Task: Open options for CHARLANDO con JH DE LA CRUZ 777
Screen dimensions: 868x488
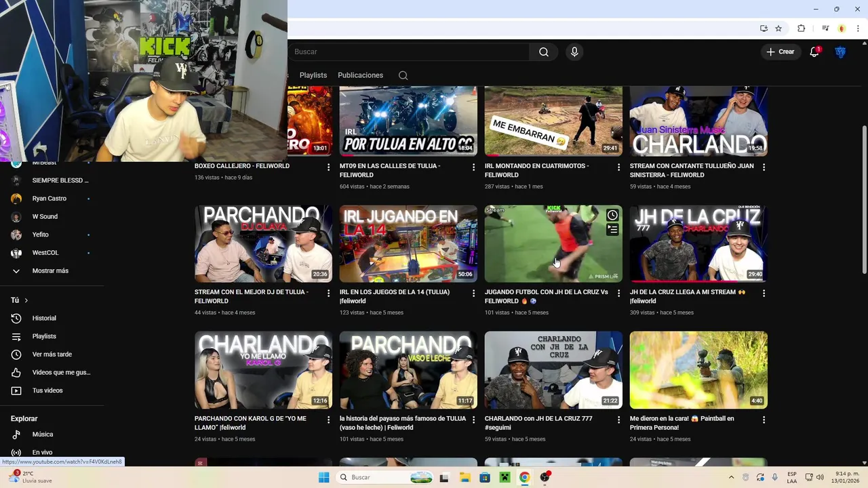Action: [618, 420]
